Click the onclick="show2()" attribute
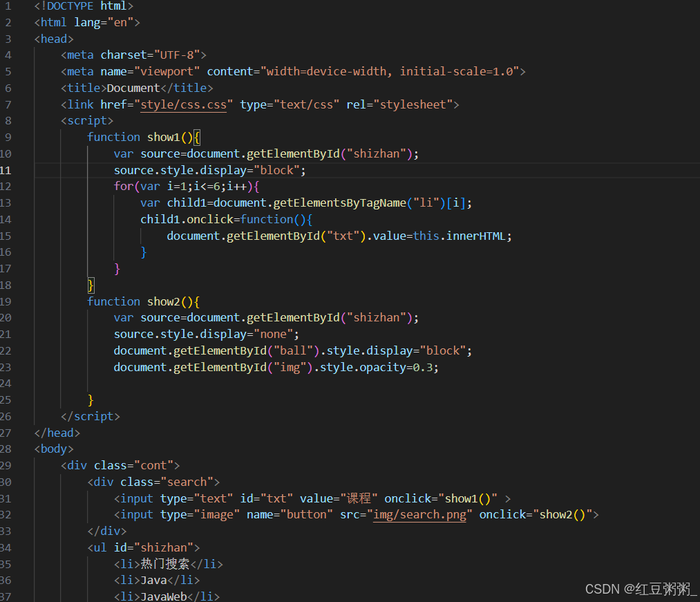The image size is (700, 602). [x=536, y=514]
